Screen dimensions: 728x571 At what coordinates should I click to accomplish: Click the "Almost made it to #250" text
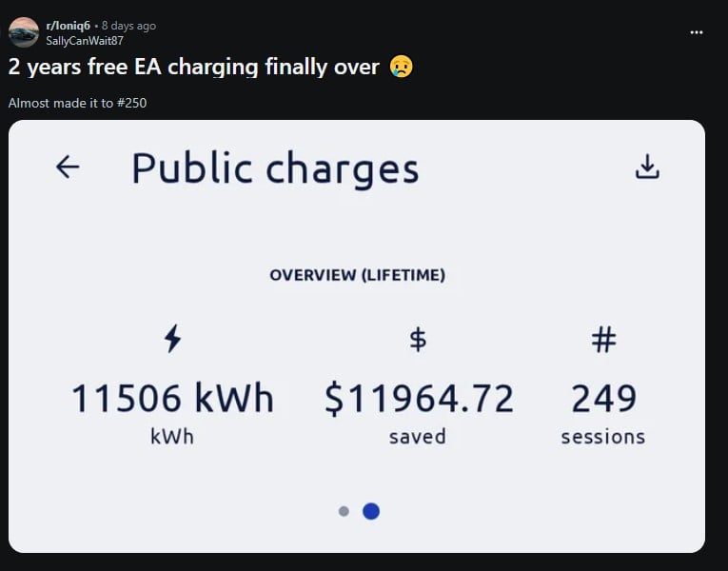tap(77, 102)
